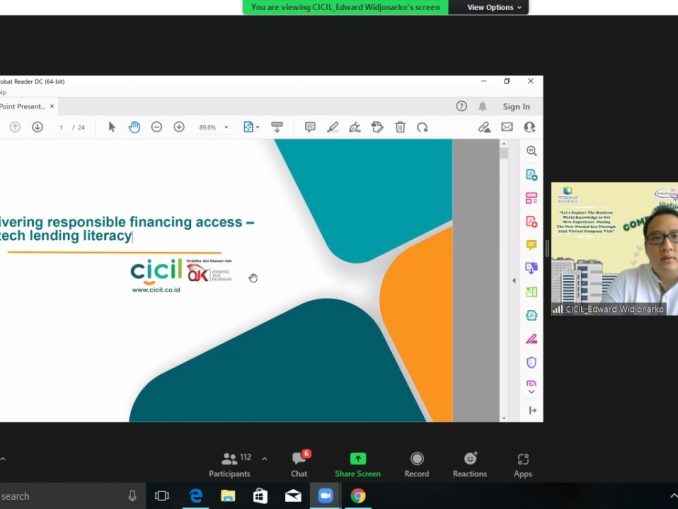The image size is (678, 509).
Task: Share a link to the file
Action: (484, 127)
